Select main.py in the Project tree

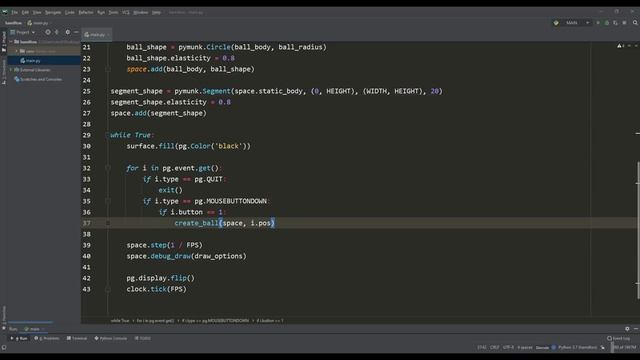33,60
